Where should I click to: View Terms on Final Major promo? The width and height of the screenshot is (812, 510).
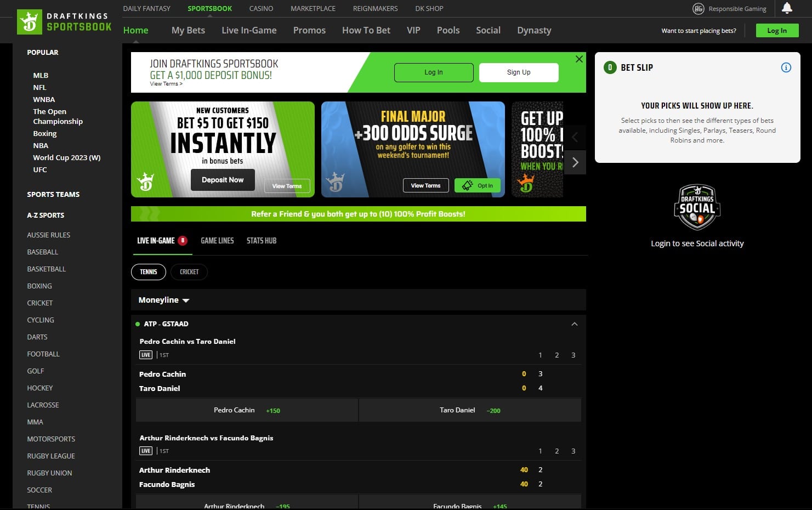pyautogui.click(x=425, y=185)
